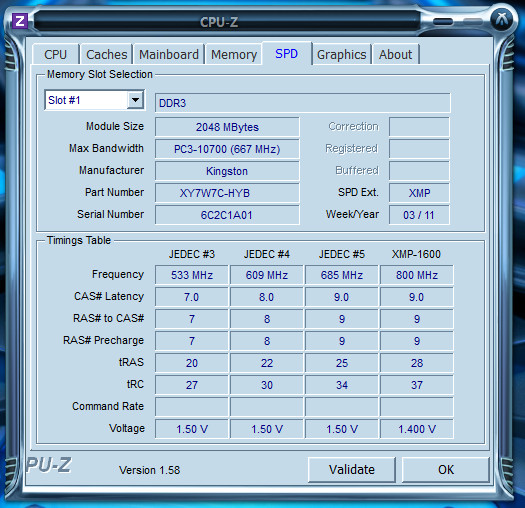Go to the Mainboard tab
The width and height of the screenshot is (525, 508).
[169, 54]
